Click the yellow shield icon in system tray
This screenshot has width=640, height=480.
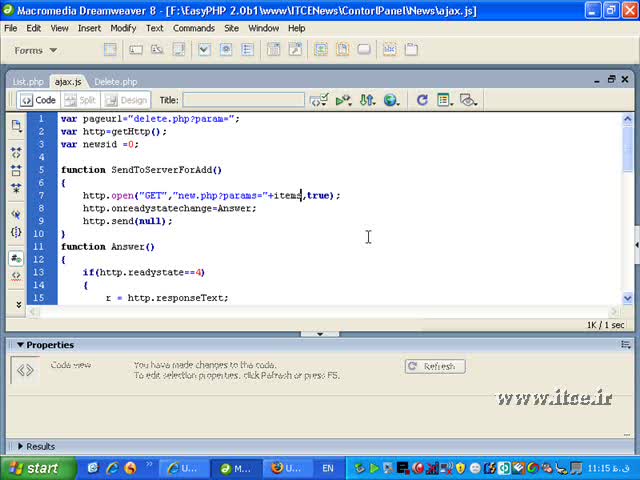point(461,468)
